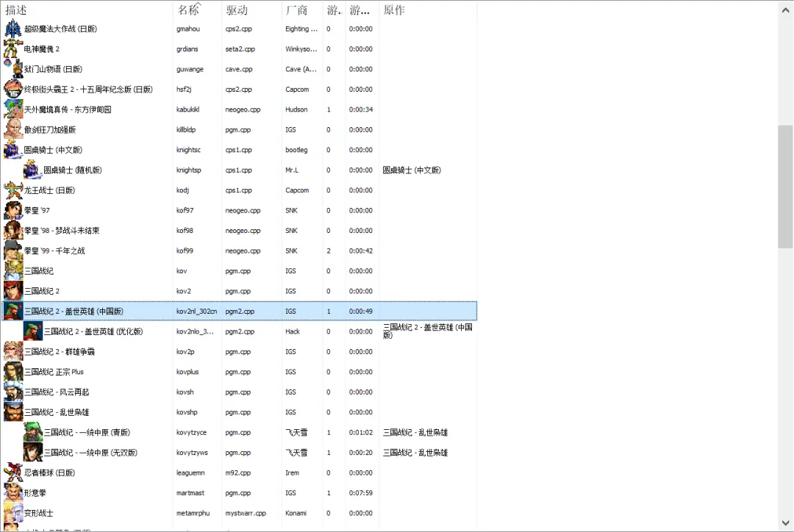Screen dimensions: 794x532
Task: Sort by 原作 column header
Action: click(428, 10)
